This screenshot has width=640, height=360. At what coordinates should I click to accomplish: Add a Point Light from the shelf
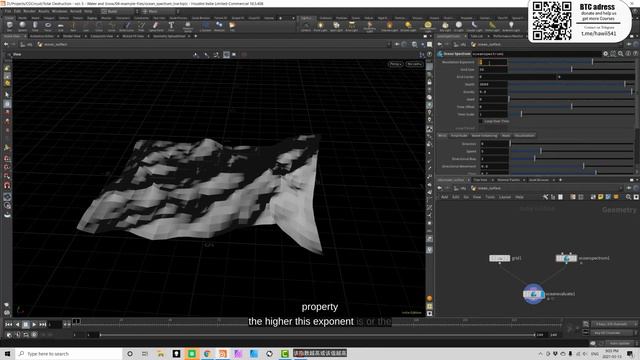[x=320, y=26]
